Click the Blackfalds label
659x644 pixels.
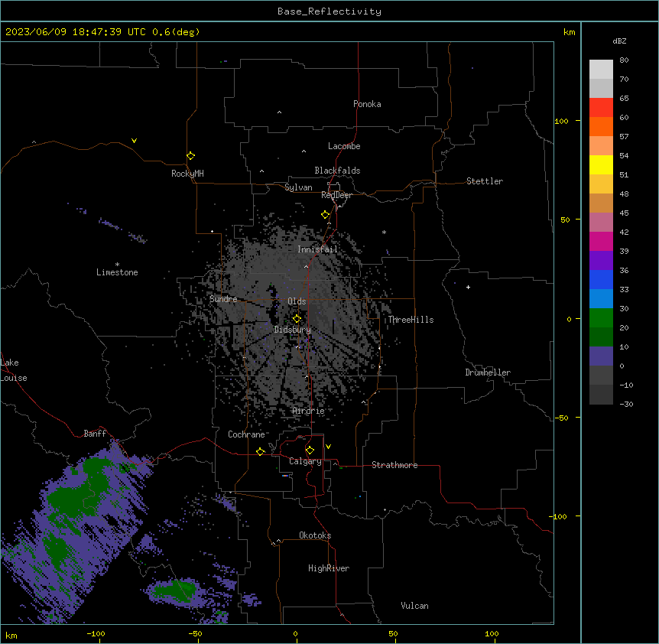[337, 171]
